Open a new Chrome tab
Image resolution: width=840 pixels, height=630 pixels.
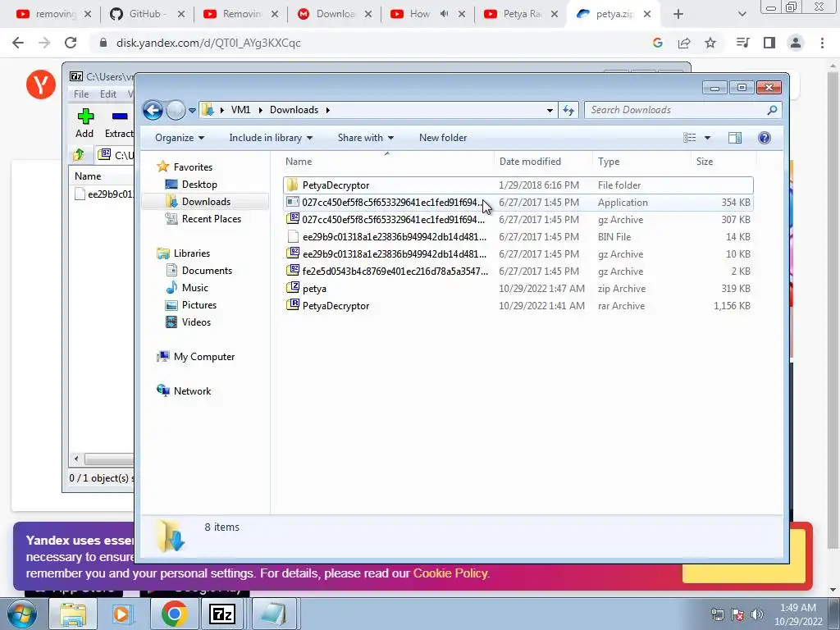click(x=678, y=15)
